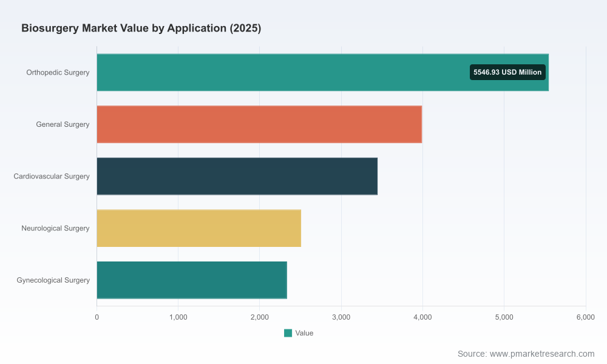Click the Orthopedic Surgery bar

[x=322, y=72]
